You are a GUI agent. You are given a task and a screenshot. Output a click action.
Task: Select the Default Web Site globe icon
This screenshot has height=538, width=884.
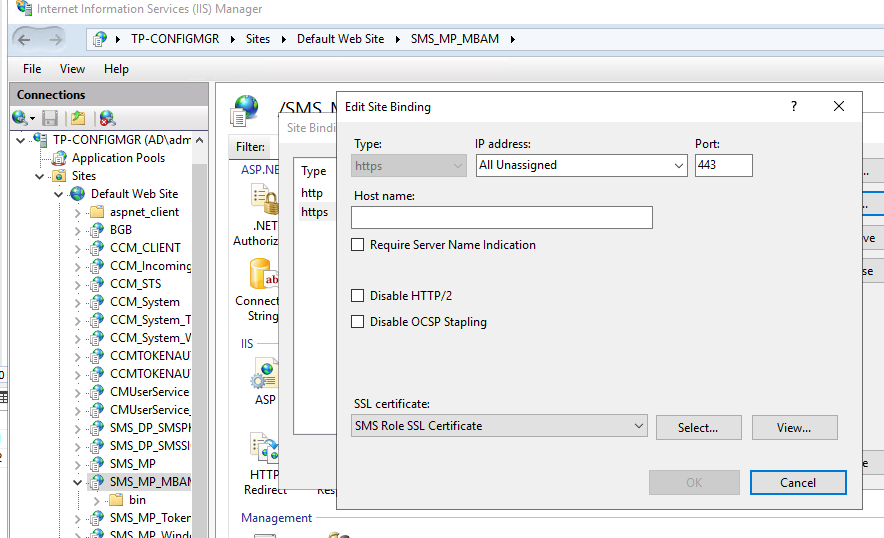pyautogui.click(x=77, y=194)
